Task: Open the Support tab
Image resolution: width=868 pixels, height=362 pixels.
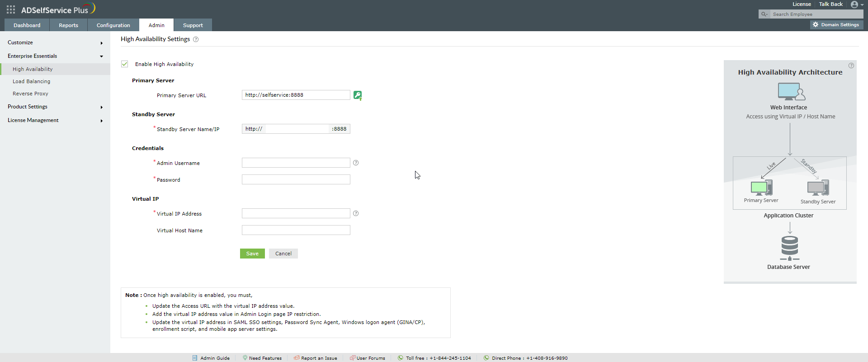Action: click(193, 25)
